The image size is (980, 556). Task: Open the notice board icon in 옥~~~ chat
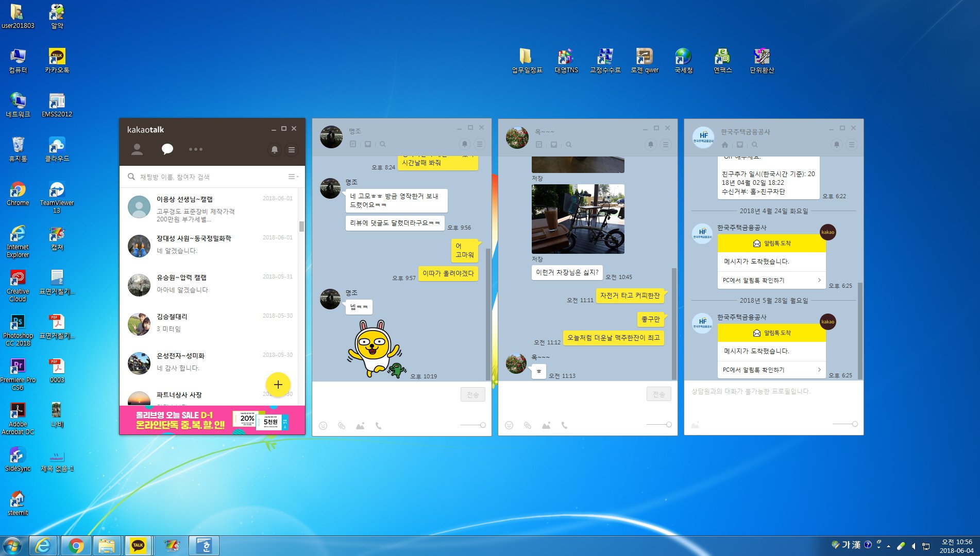pos(539,144)
